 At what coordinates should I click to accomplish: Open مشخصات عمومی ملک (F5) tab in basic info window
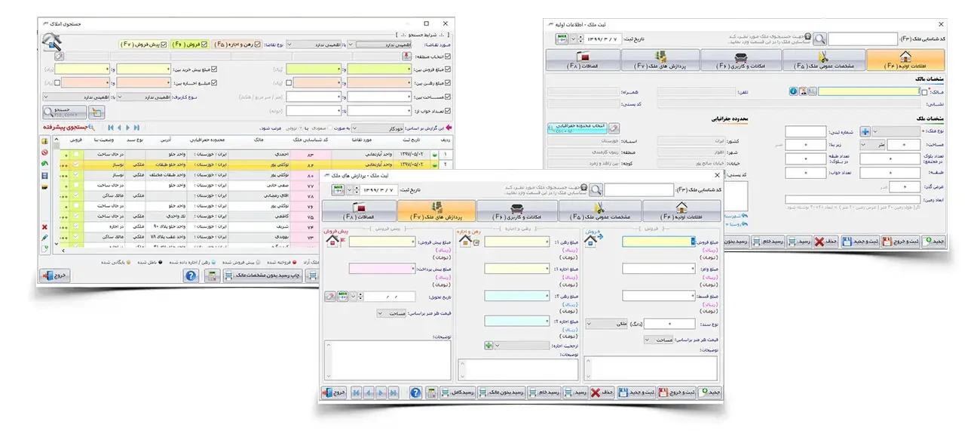click(822, 60)
